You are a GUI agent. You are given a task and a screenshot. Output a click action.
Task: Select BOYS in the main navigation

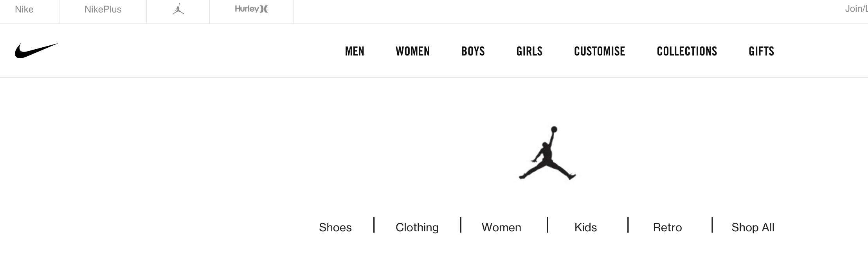point(473,51)
